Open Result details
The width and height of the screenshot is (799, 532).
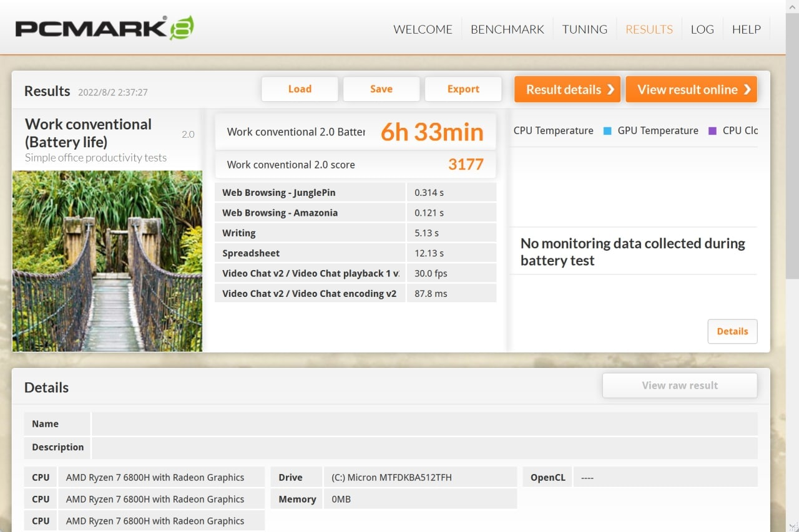567,89
